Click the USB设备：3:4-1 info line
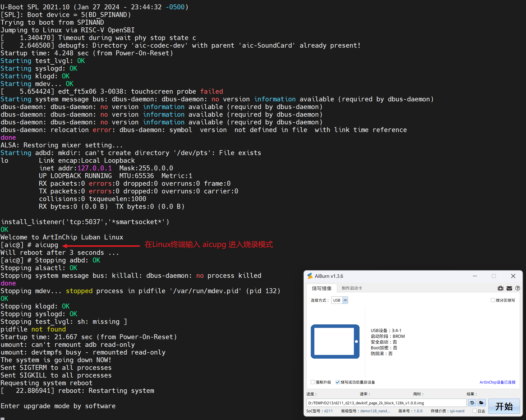This screenshot has height=420, width=526. click(386, 330)
